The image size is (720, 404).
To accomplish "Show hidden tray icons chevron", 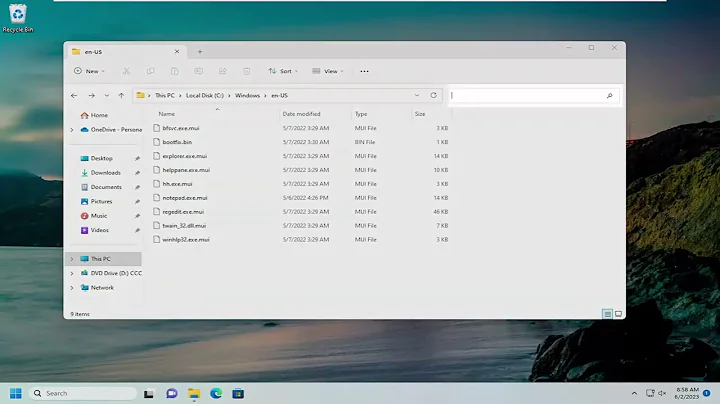I will click(x=634, y=393).
